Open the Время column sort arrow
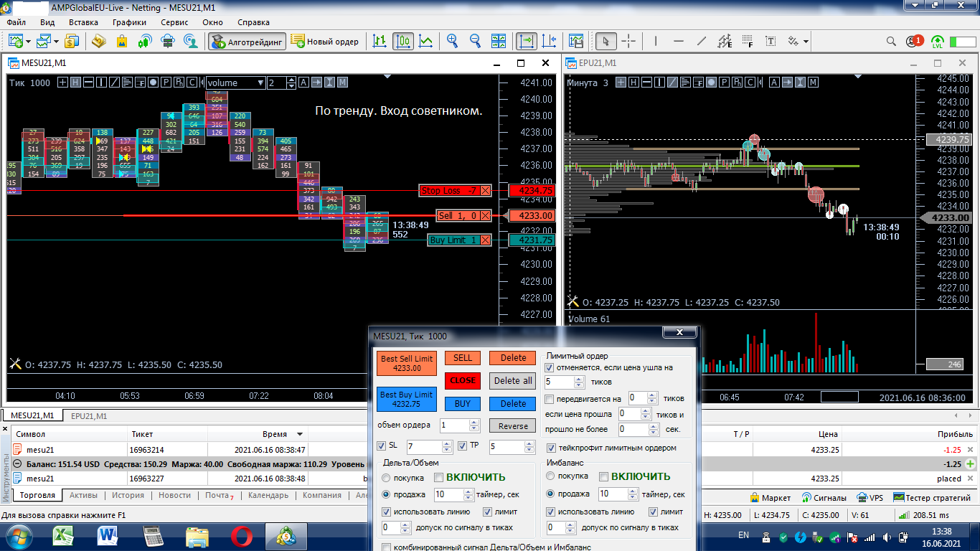This screenshot has height=551, width=980. [x=299, y=434]
